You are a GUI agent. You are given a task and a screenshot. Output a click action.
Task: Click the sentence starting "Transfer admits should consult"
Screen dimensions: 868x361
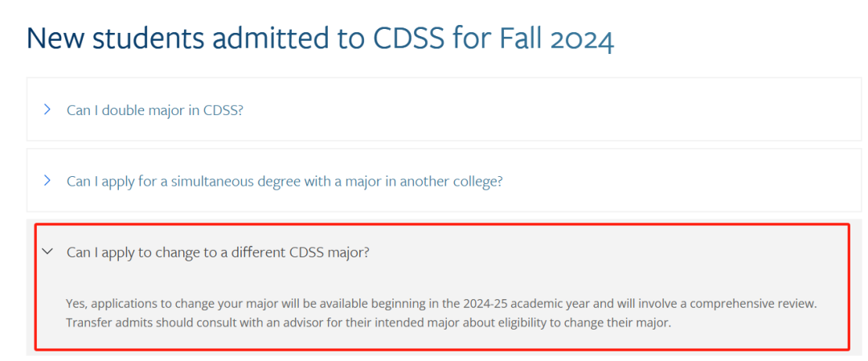pyautogui.click(x=368, y=322)
